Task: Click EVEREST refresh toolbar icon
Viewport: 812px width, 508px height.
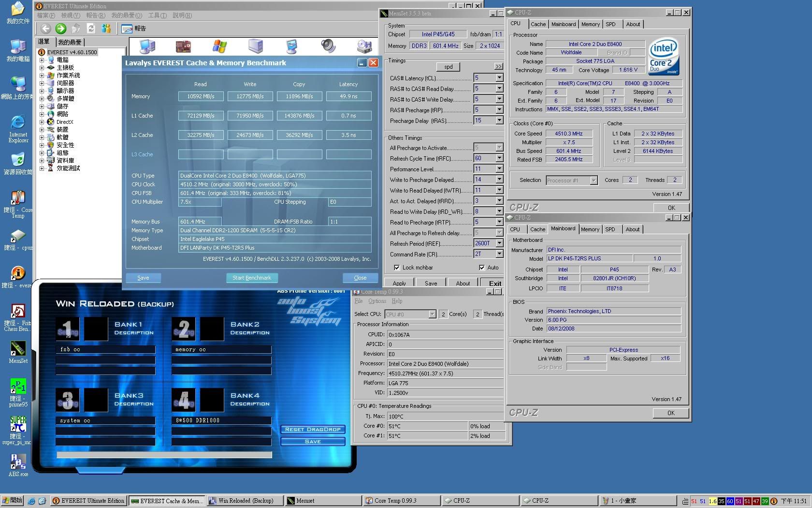Action: click(x=91, y=29)
